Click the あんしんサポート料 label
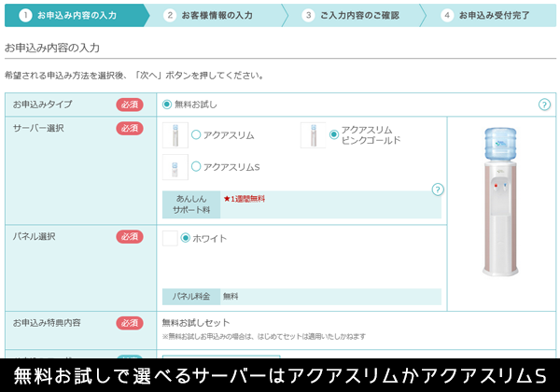Viewport: 560px width, 392px height. pyautogui.click(x=191, y=204)
